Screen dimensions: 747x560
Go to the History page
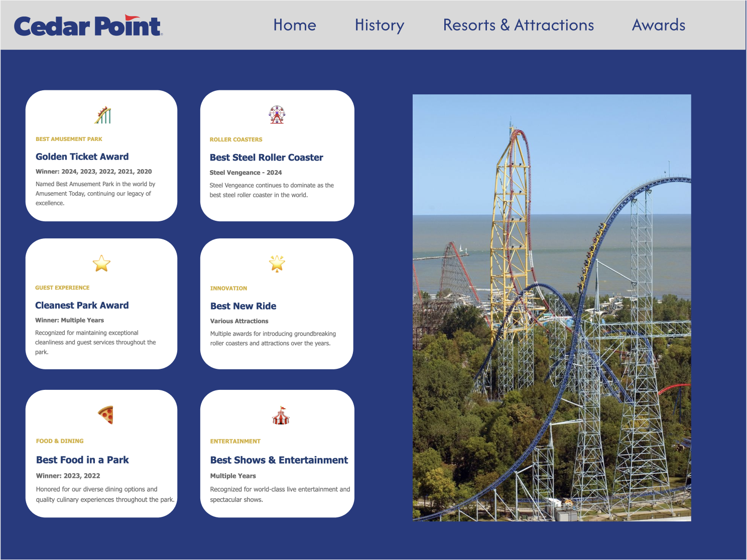click(379, 25)
